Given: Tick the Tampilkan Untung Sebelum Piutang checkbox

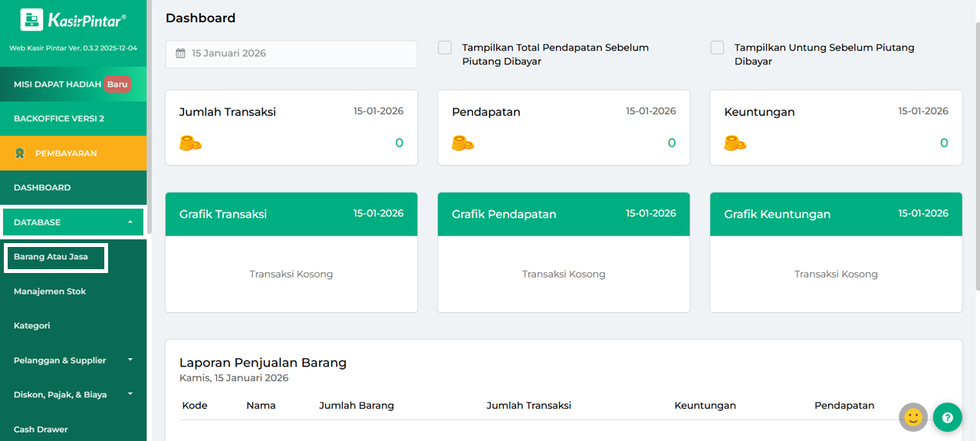Looking at the screenshot, I should (717, 48).
